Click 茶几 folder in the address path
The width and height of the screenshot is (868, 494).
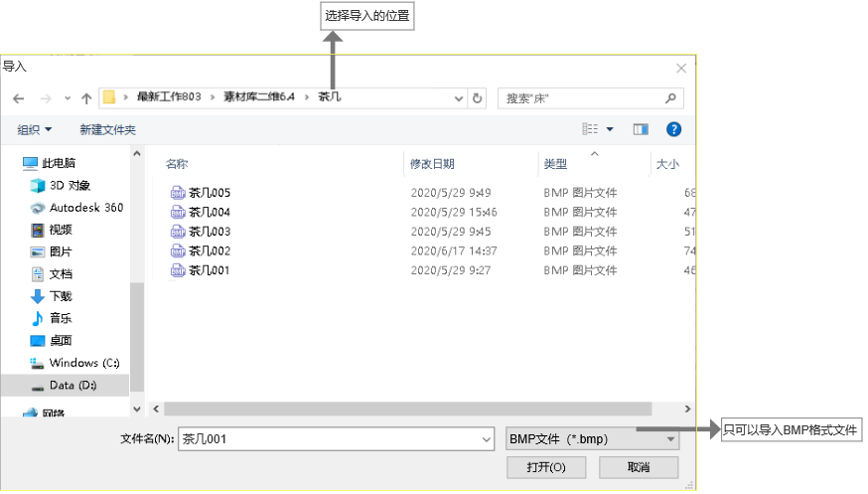330,97
